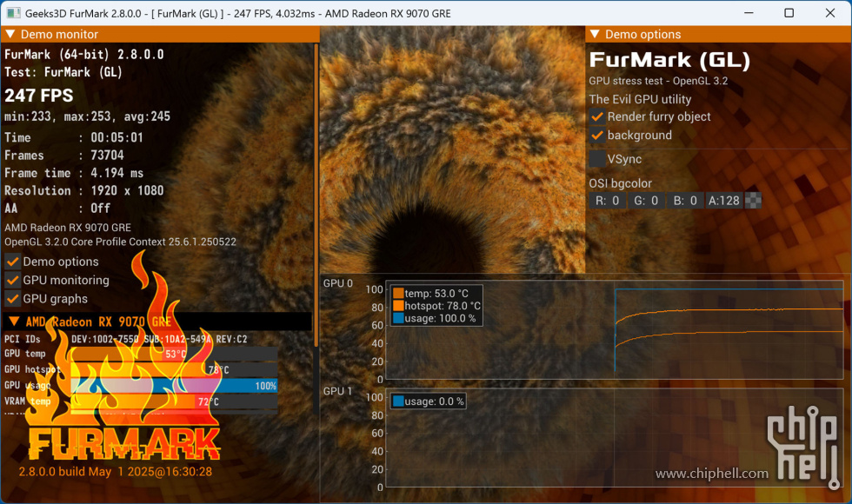Click the min:233, max:253, avg:245 line

point(87,116)
